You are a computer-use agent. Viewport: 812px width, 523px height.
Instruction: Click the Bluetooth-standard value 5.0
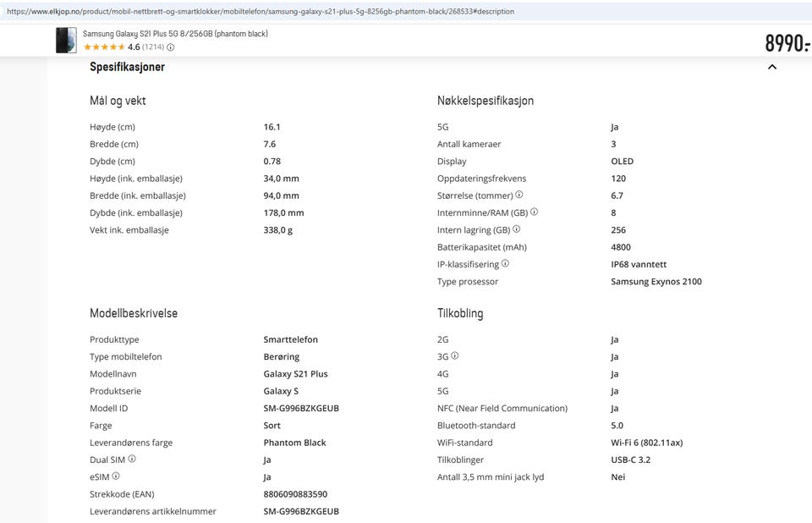pos(617,426)
